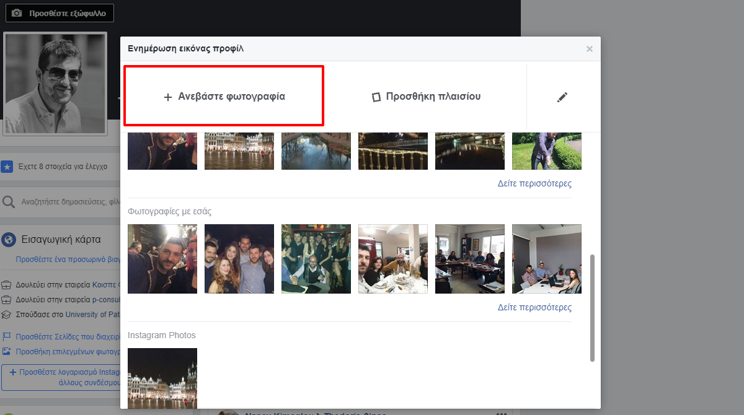Choose the Προσθήκη πλαισίου option
This screenshot has width=744, height=415.
[x=426, y=97]
